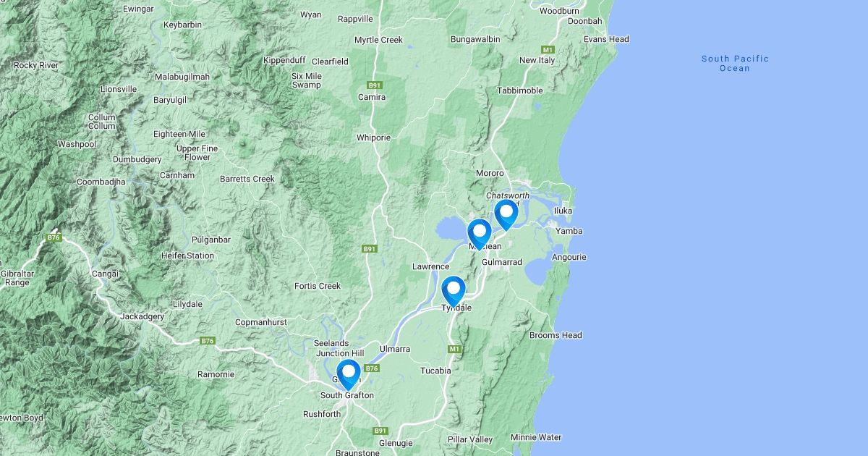868x456 pixels.
Task: Click the Copmanhurst label
Action: [261, 322]
